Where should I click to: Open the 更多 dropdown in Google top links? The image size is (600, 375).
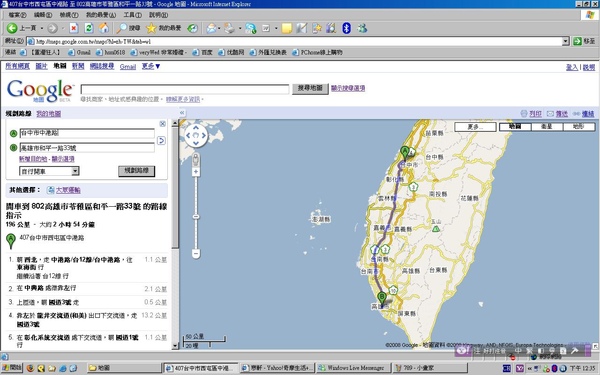click(x=151, y=66)
